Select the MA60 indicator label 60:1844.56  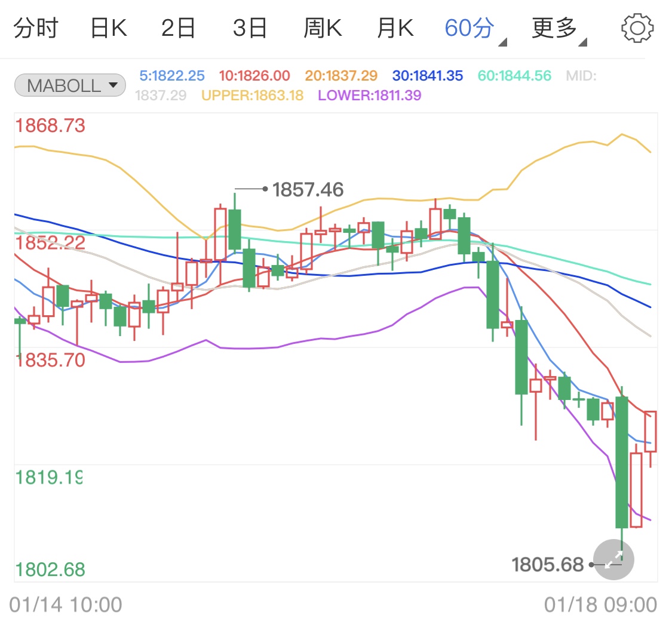(x=514, y=75)
